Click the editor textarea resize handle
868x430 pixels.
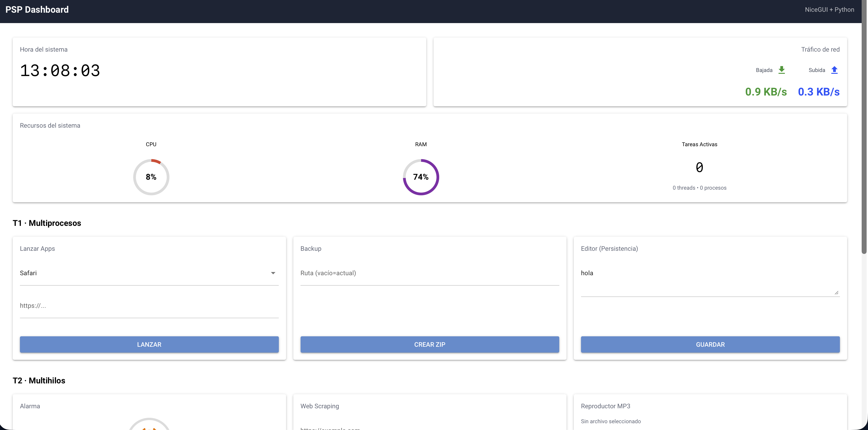[x=836, y=293]
